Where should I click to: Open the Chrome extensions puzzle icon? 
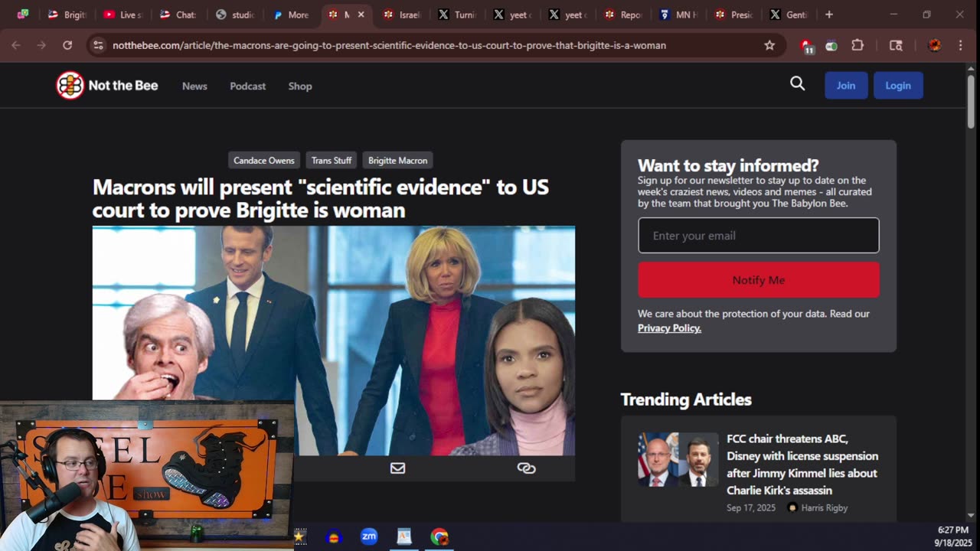[x=857, y=45]
